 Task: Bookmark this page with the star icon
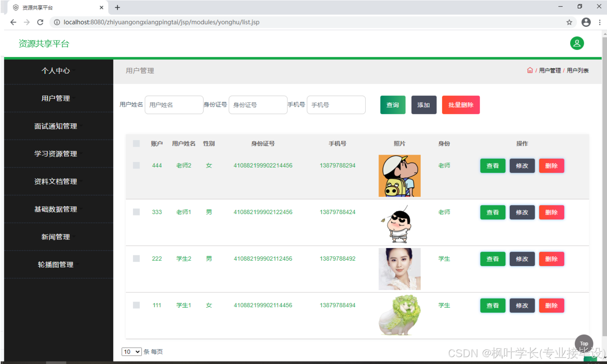569,22
